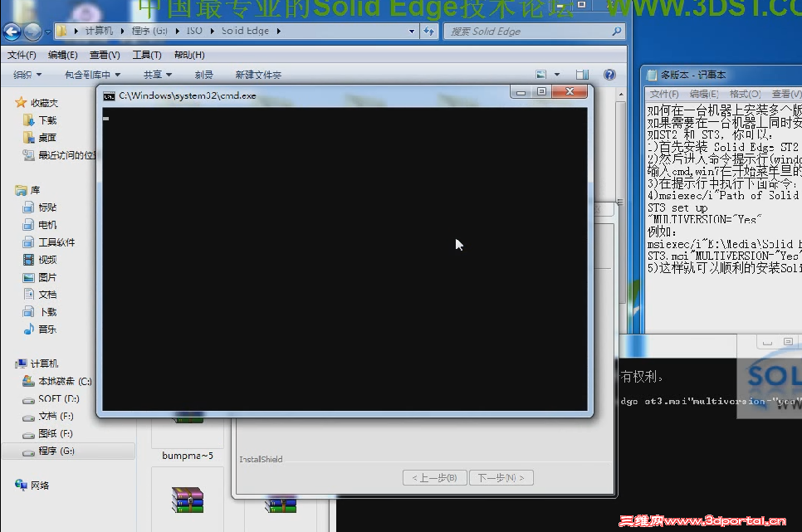Open the recent locations dropdown beside the forward arrow
Screen dimensions: 802x532
click(x=47, y=32)
